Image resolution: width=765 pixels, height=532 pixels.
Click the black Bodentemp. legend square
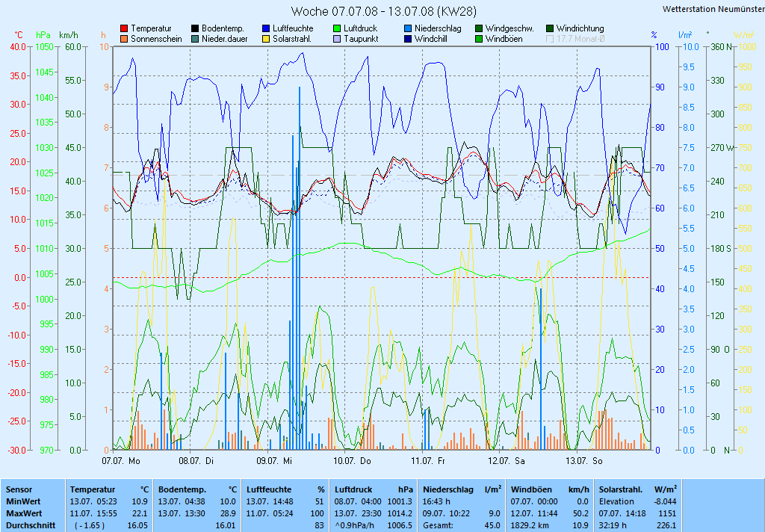(195, 28)
